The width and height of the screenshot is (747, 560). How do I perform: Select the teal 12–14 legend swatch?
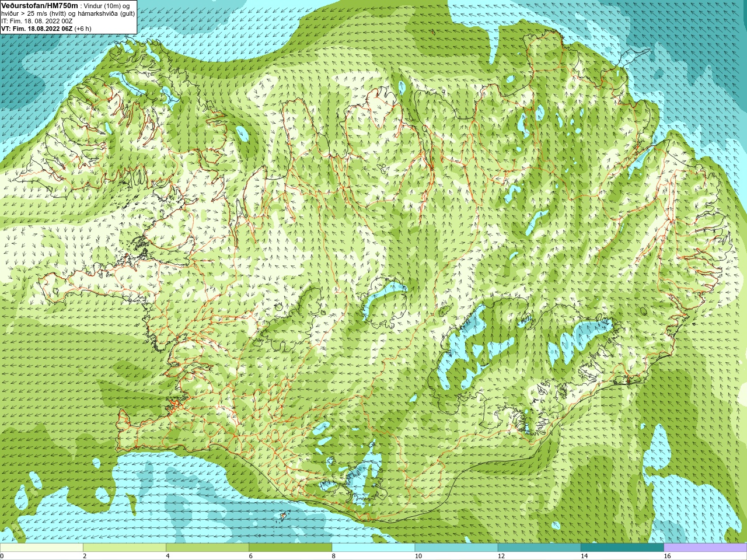click(x=539, y=547)
